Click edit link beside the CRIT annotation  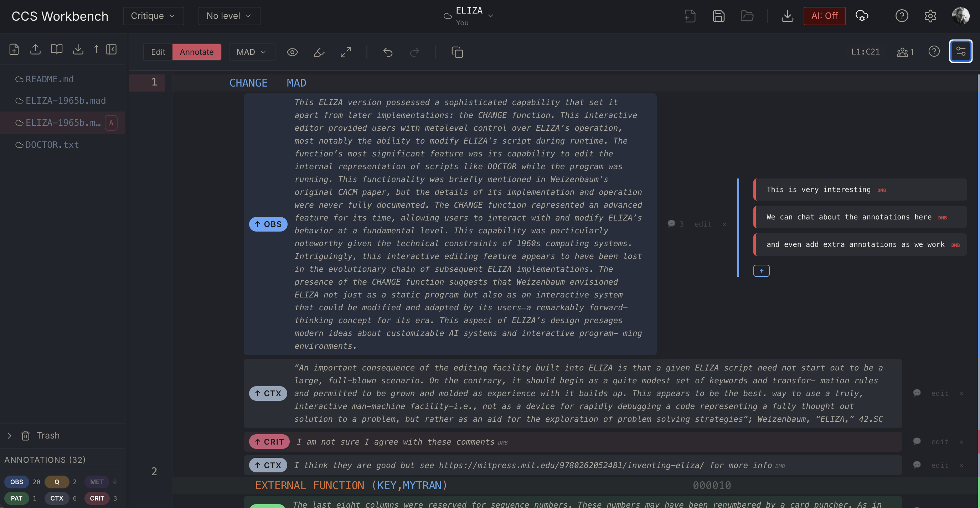pyautogui.click(x=939, y=441)
